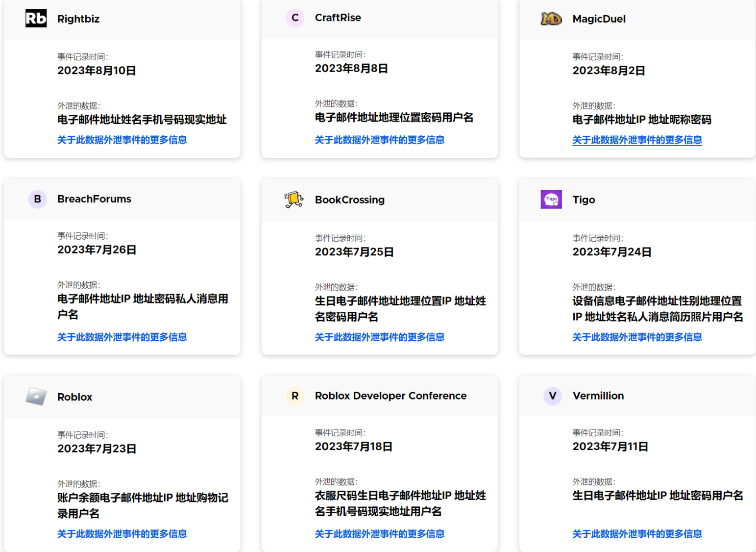Open more info link for BookCrossing breach
The image size is (756, 552).
tap(380, 337)
